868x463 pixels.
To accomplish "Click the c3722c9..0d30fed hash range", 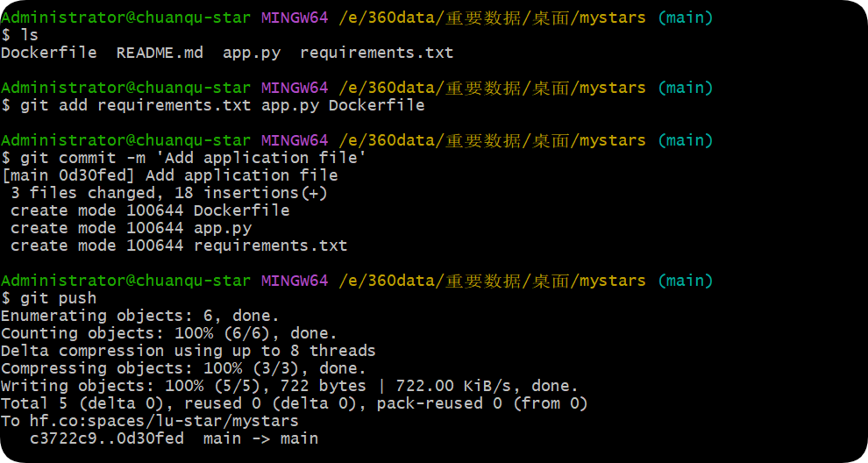I will (x=107, y=438).
